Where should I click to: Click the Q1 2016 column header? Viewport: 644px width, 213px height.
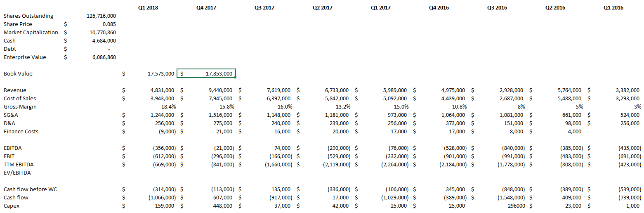(x=613, y=8)
